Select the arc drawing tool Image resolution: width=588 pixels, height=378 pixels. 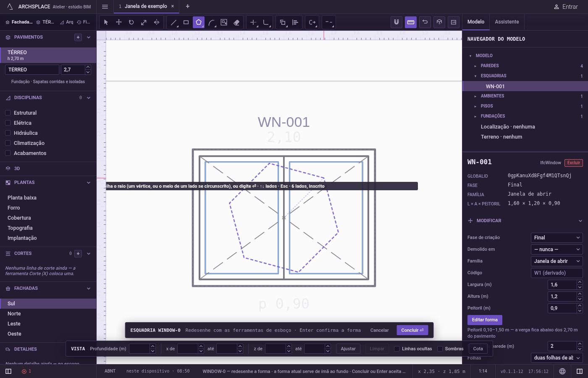click(211, 22)
